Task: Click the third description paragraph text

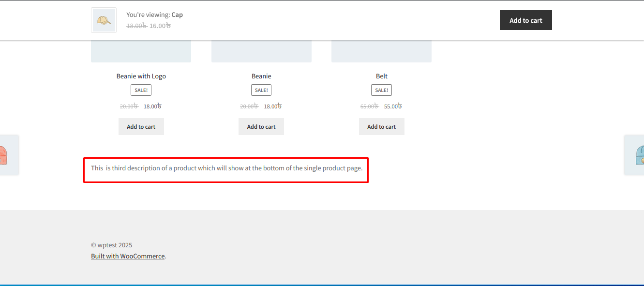Action: (226, 168)
